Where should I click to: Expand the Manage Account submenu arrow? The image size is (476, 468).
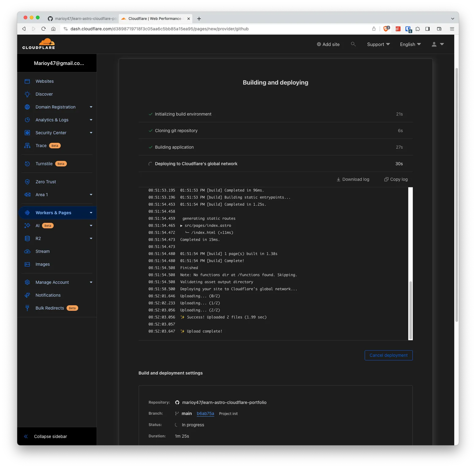(91, 282)
